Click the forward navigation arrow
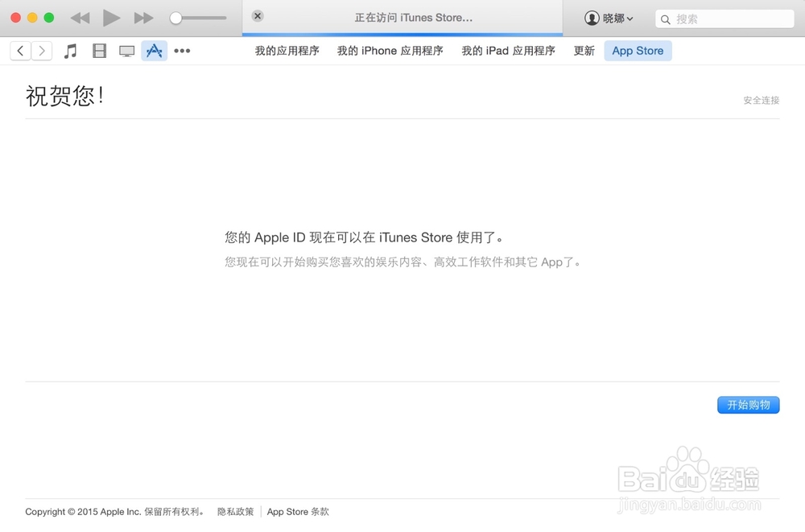The height and width of the screenshot is (532, 805). (42, 50)
